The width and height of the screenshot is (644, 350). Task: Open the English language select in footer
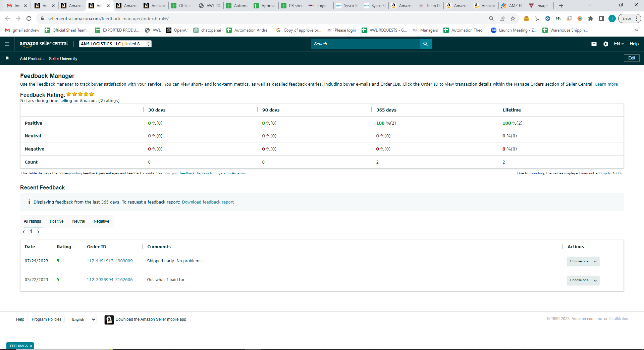pyautogui.click(x=83, y=319)
